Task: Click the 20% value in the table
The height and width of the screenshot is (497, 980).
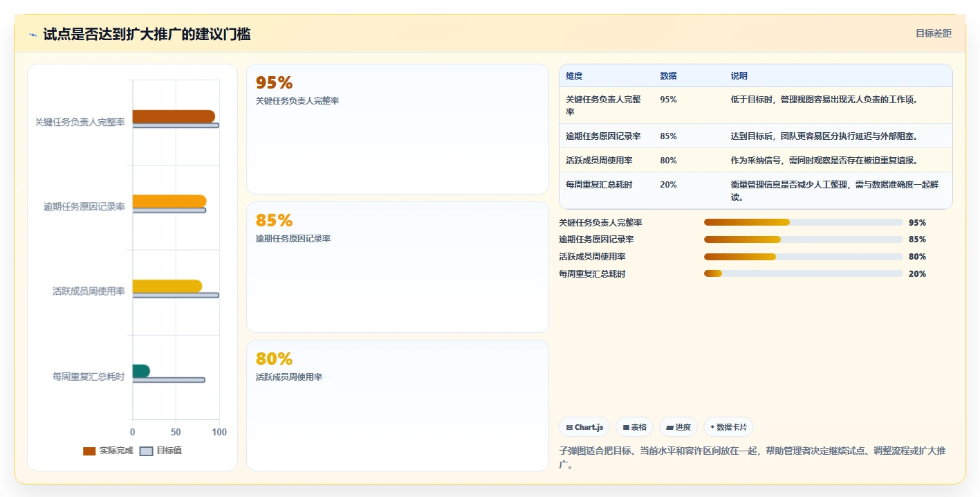Action: point(668,185)
